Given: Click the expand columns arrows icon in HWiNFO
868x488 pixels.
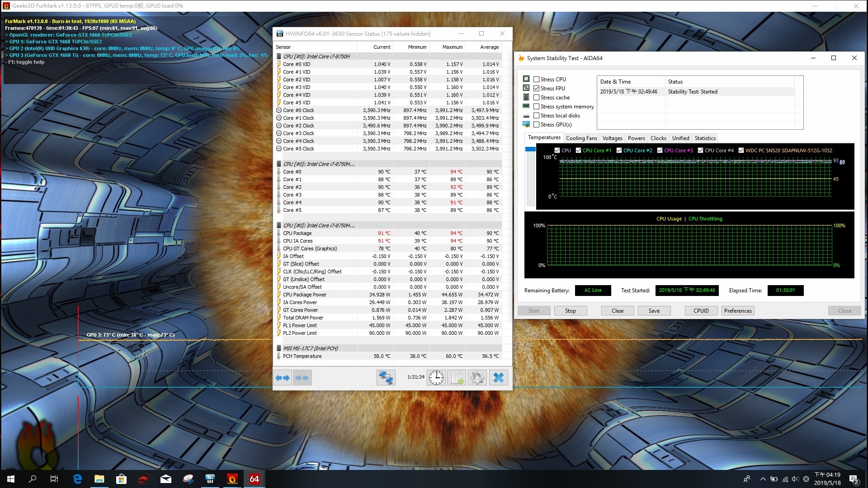Looking at the screenshot, I should click(x=283, y=378).
